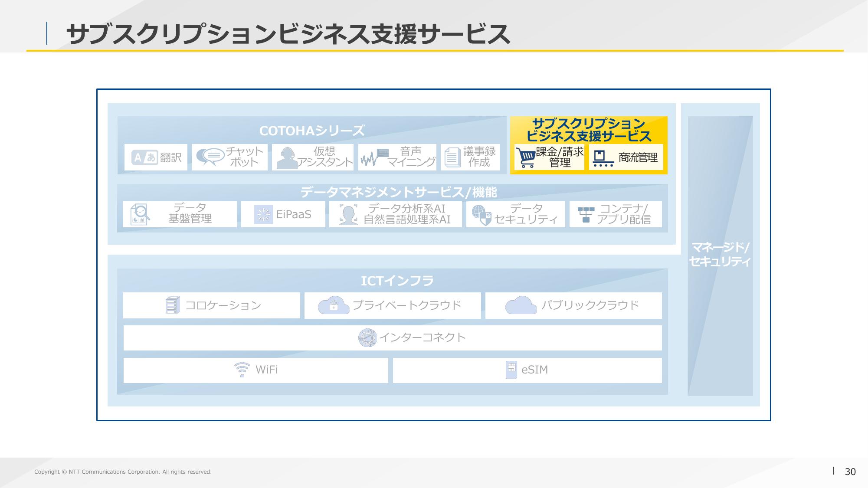Select the プライベートクラウド label
Screen dimensions: 868x488
[406, 305]
